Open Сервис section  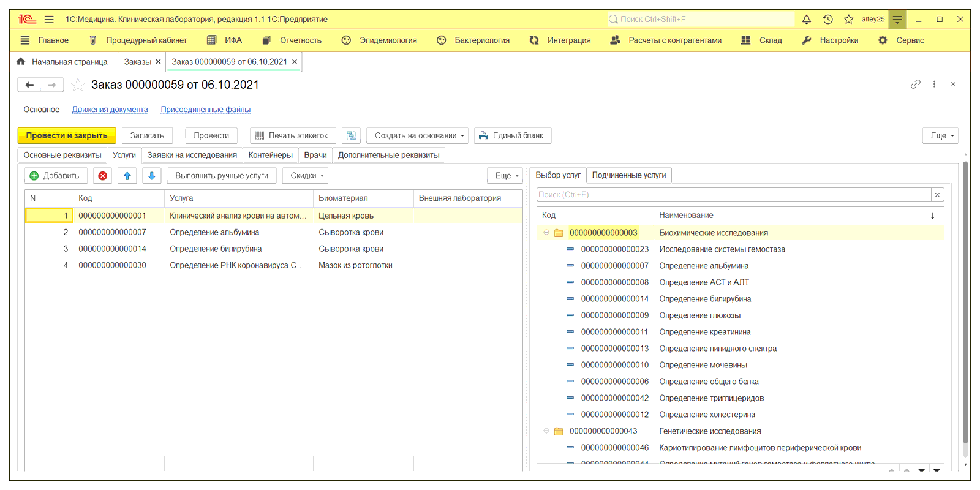click(900, 40)
